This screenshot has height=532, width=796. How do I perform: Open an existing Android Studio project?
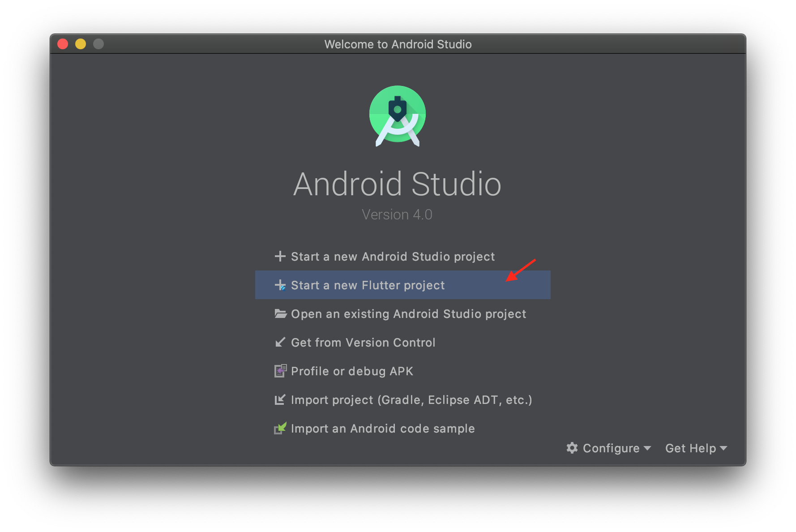[403, 313]
